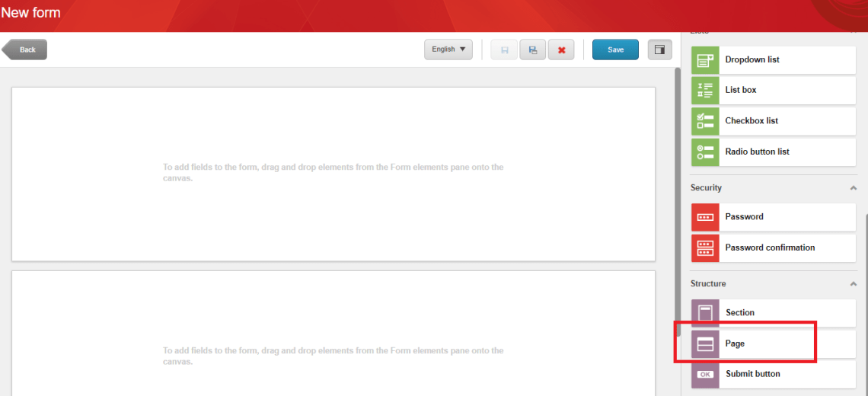Toggle the form elements pane button
868x396 pixels.
pyautogui.click(x=659, y=49)
